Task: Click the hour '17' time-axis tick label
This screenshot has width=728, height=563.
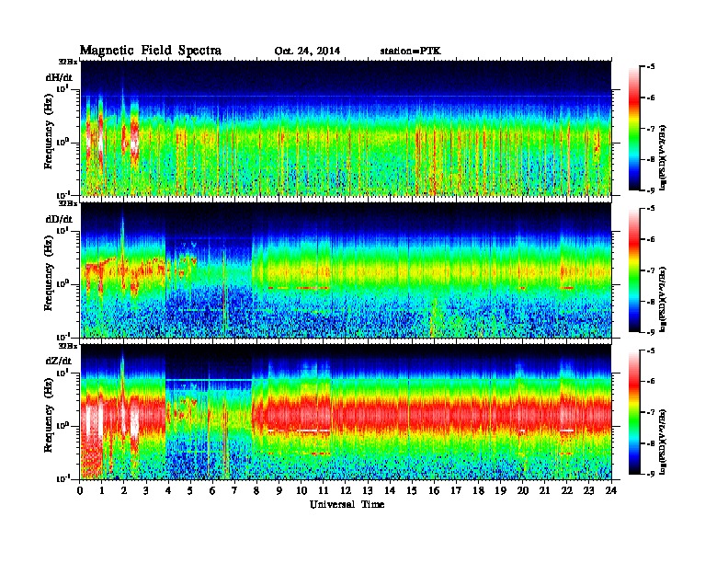Action: click(x=456, y=490)
